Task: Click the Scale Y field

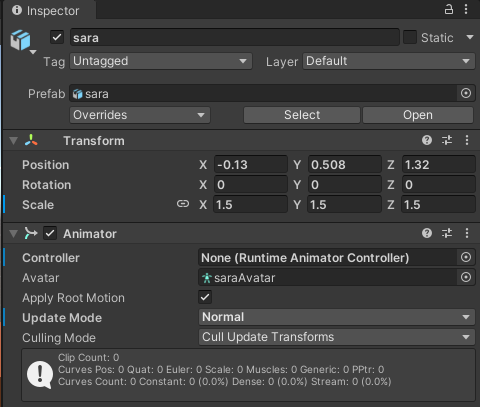Action: (345, 204)
